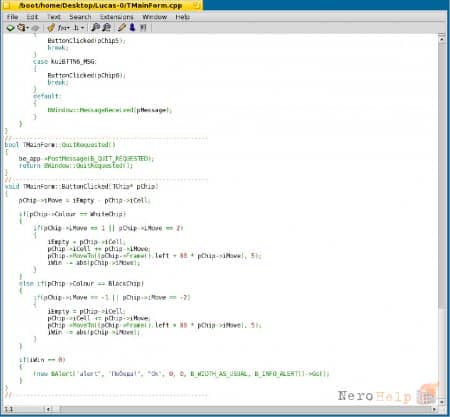Open the Extensions menu
450x417 pixels.
click(117, 17)
